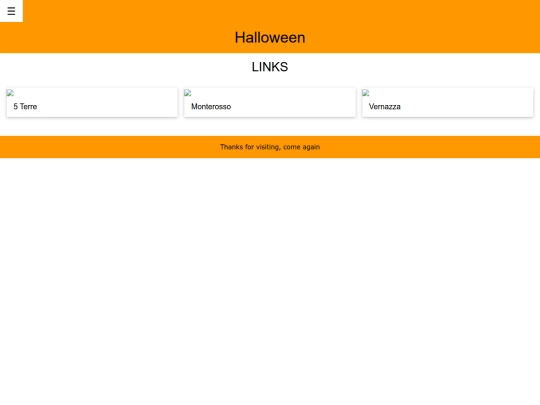The height and width of the screenshot is (405, 540).
Task: Click the broken image in Monterosso card
Action: [188, 93]
